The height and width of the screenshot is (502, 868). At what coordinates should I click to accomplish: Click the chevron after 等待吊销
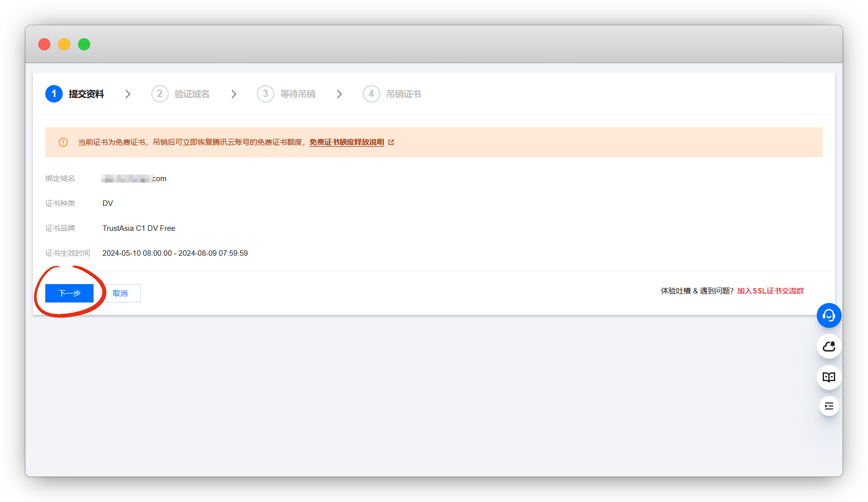[x=339, y=94]
